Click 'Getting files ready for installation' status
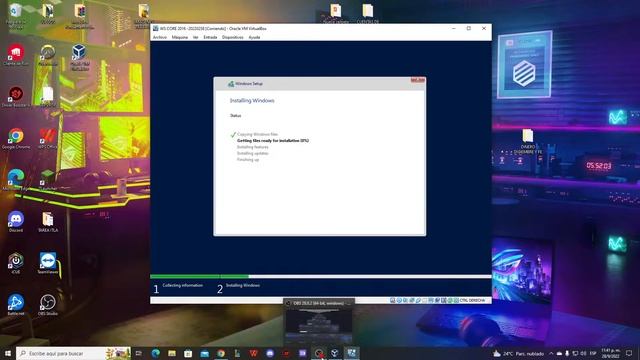This screenshot has width=640, height=360. point(273,140)
